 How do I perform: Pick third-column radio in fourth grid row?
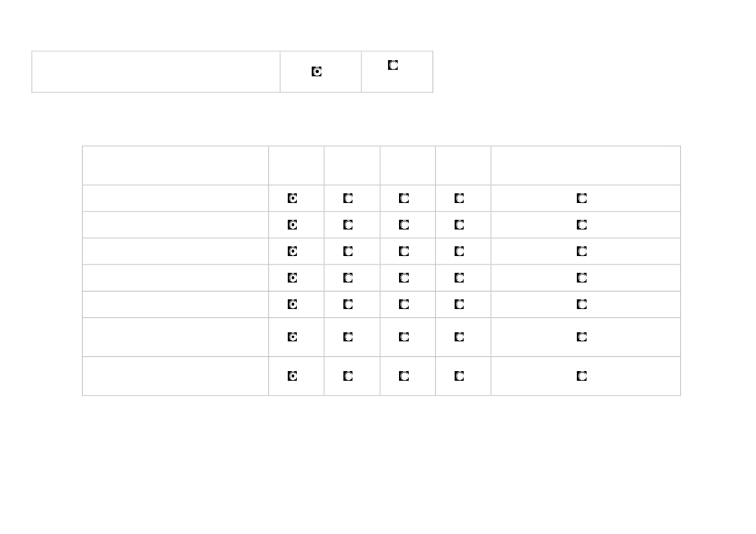point(404,278)
